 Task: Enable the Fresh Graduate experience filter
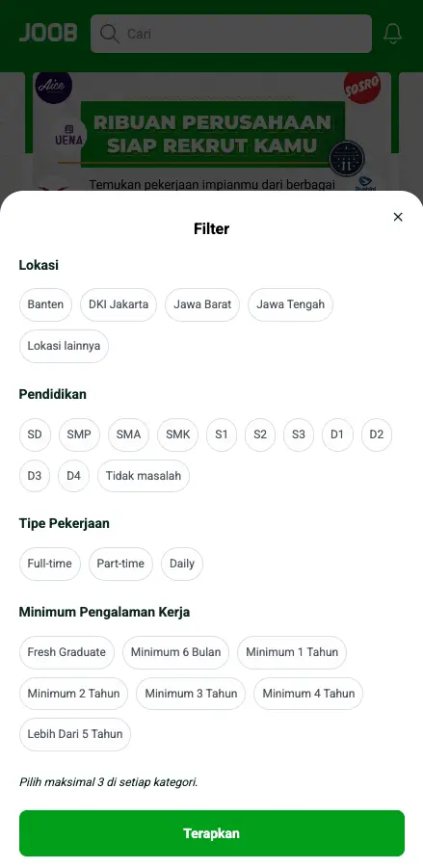[x=66, y=652]
